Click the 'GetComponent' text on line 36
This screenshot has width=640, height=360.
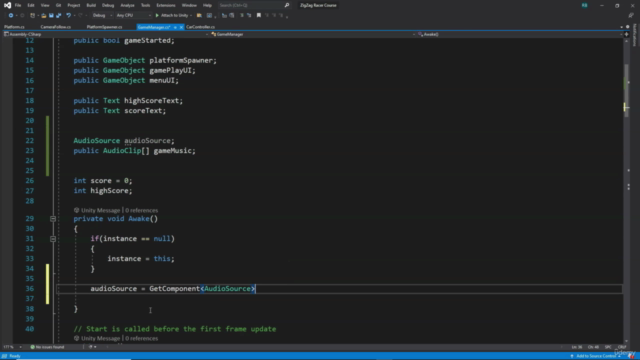[x=174, y=289]
